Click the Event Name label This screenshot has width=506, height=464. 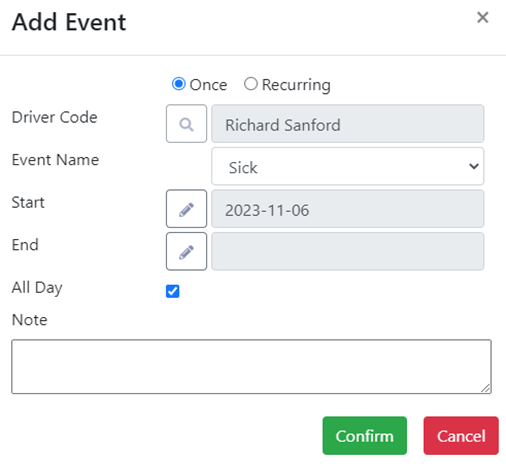tap(55, 160)
